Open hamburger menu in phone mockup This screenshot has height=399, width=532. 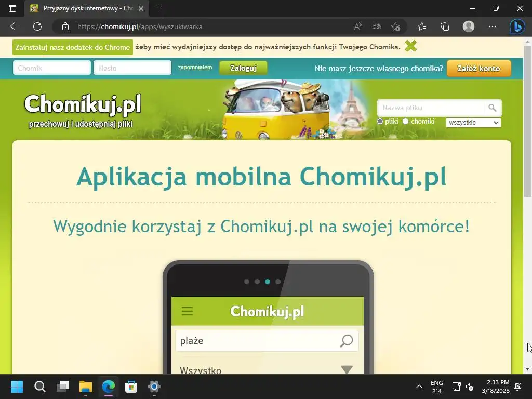(187, 311)
